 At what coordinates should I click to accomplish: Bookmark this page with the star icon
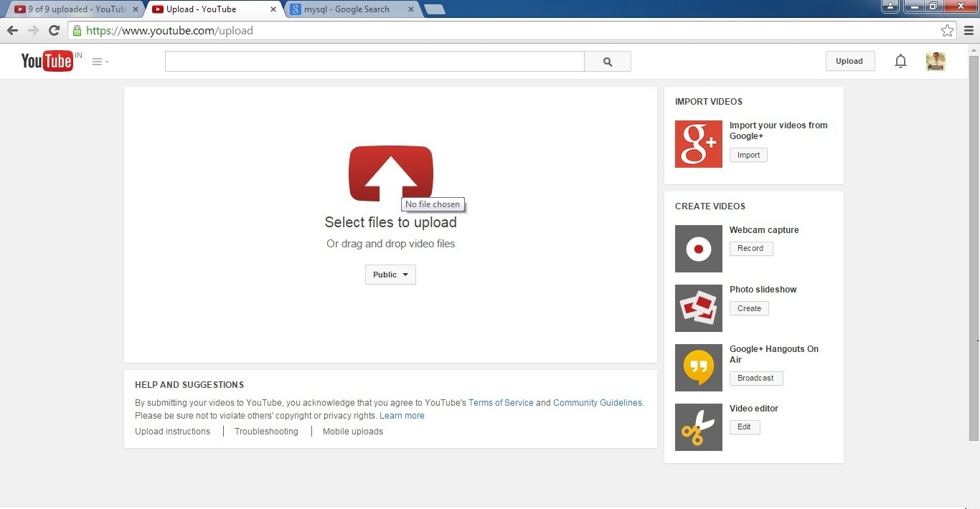tap(947, 31)
